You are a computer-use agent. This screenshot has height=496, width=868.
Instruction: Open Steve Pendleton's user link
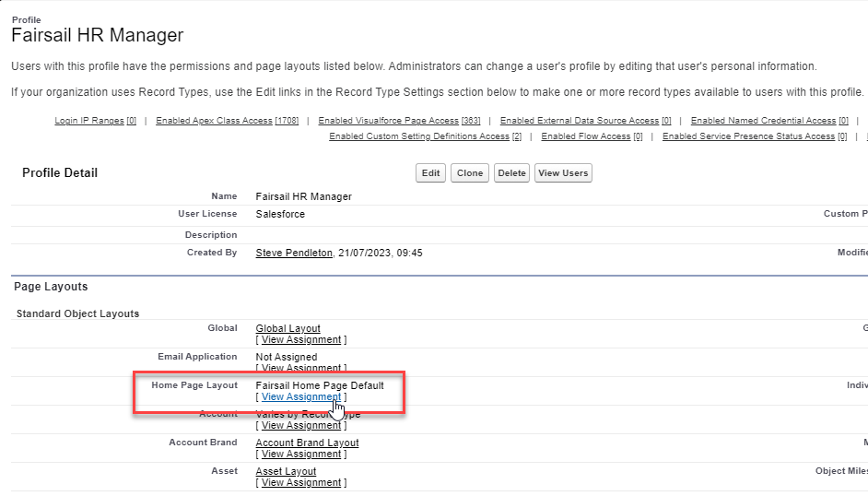(x=294, y=253)
